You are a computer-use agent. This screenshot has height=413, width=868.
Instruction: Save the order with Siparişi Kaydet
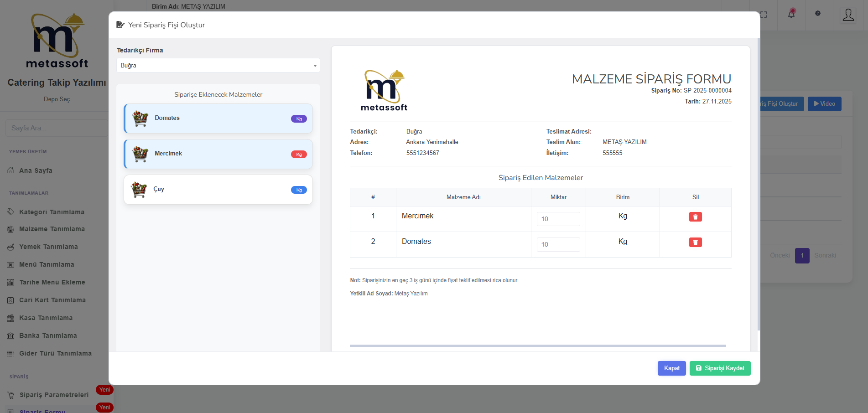click(720, 368)
